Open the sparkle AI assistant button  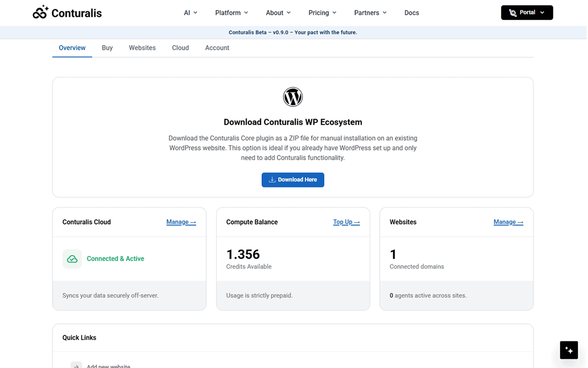pyautogui.click(x=569, y=350)
